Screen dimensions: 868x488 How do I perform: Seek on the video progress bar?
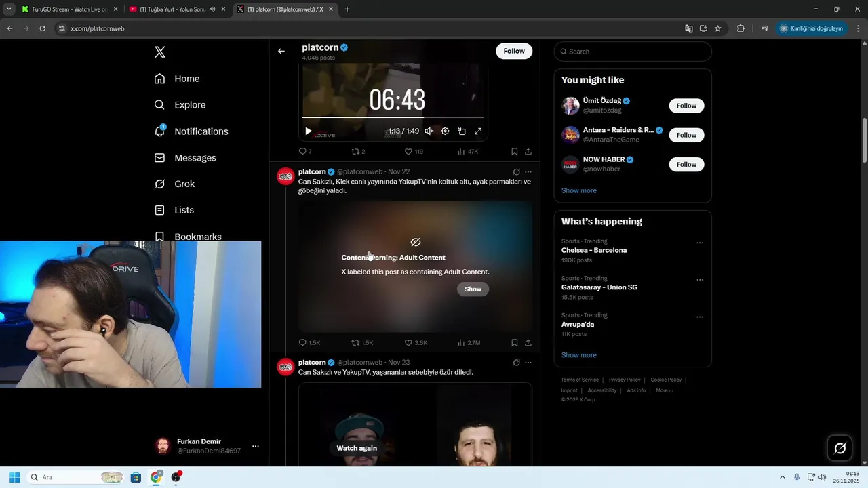(393, 117)
